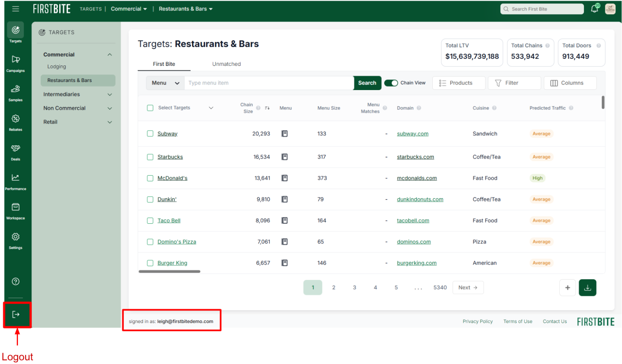Toggle the Chain View switch
Viewport: 622px width, 364px height.
[x=391, y=83]
